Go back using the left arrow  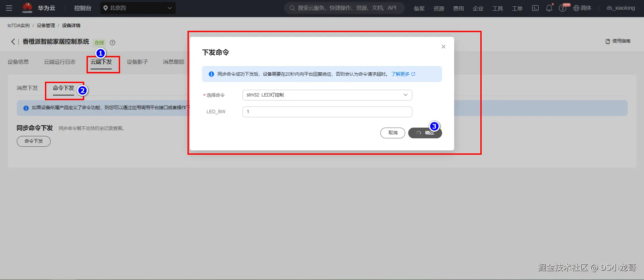point(13,42)
